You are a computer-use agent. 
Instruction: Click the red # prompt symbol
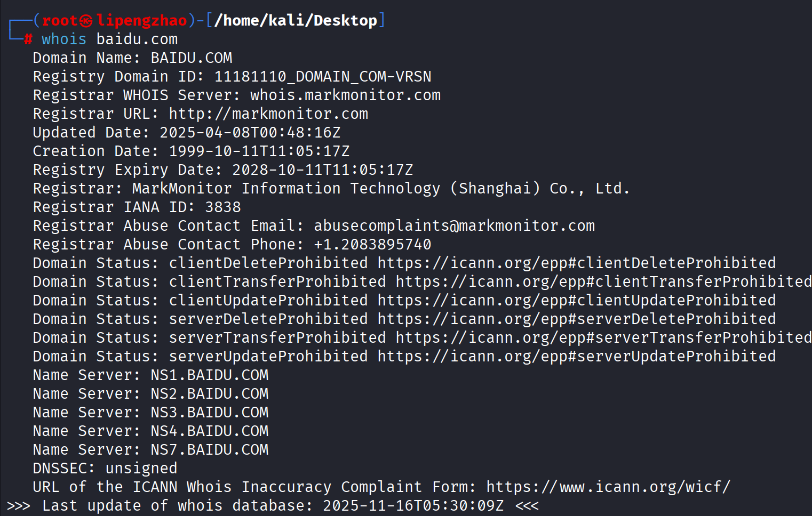point(28,39)
